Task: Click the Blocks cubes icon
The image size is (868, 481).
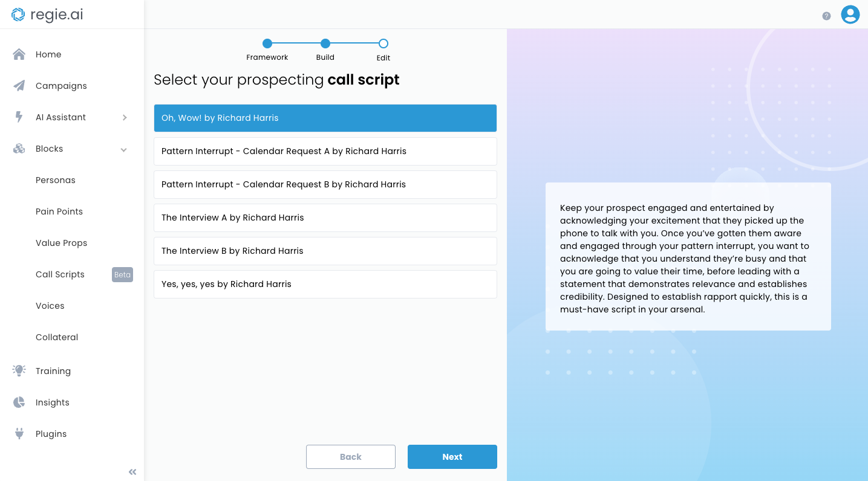Action: coord(19,149)
